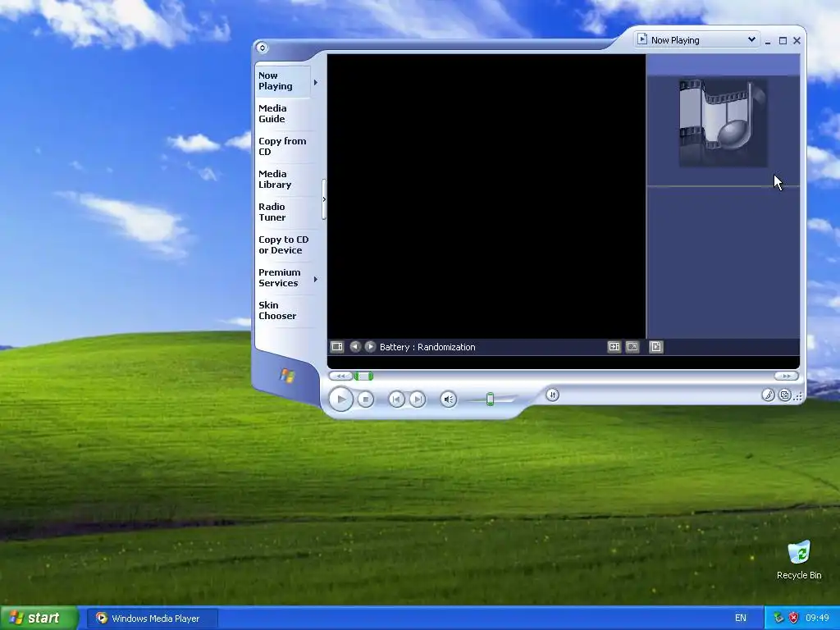The height and width of the screenshot is (630, 840).
Task: Switch to skin mode
Action: coord(784,395)
